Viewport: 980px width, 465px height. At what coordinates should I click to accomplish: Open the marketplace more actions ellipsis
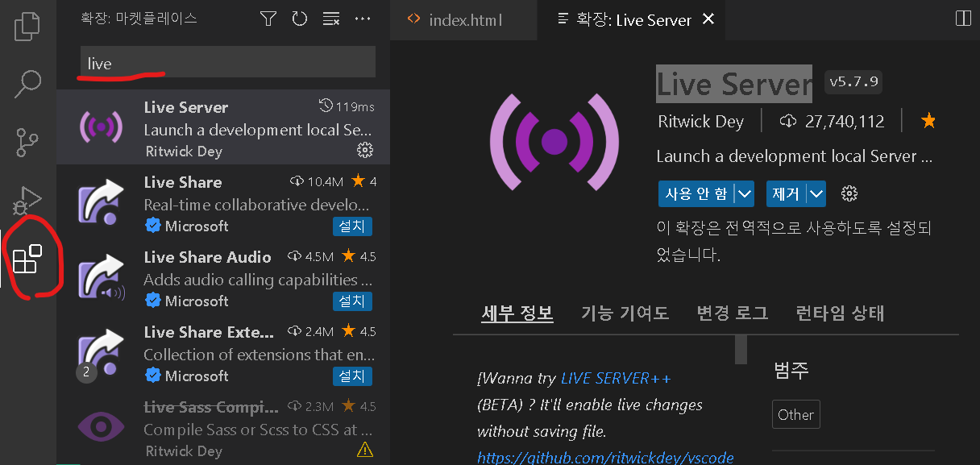pyautogui.click(x=363, y=19)
